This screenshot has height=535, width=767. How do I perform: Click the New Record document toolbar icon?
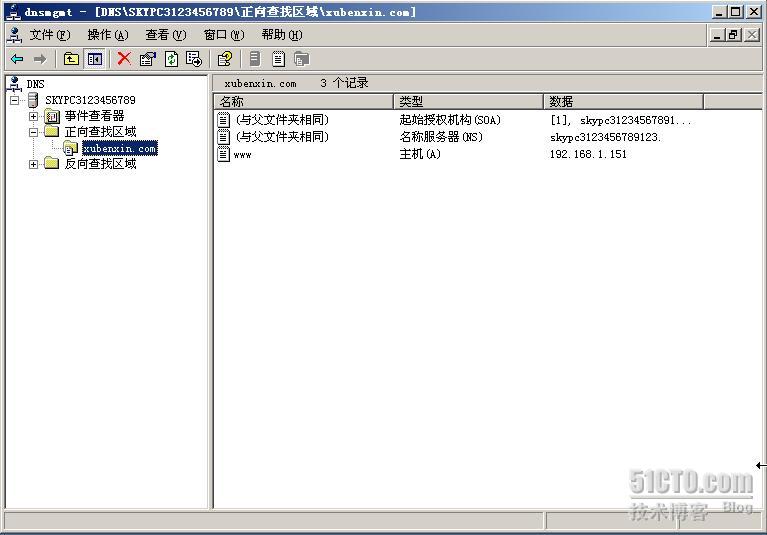(278, 59)
